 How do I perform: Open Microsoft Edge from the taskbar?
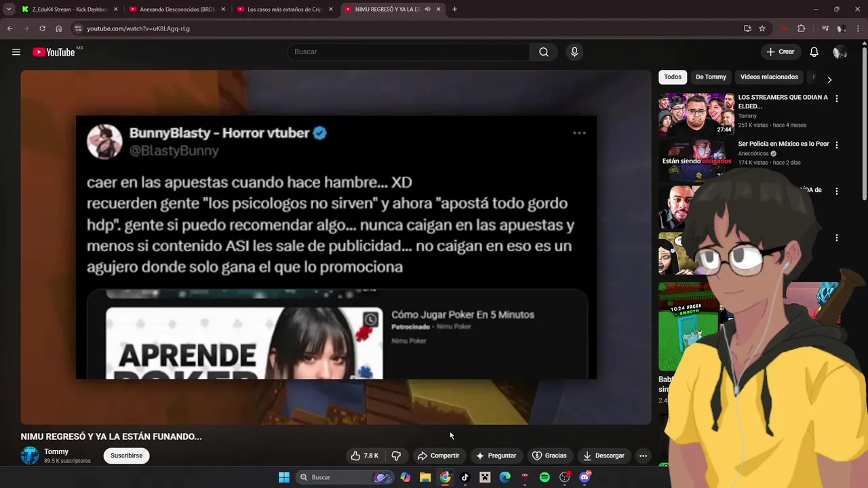505,477
